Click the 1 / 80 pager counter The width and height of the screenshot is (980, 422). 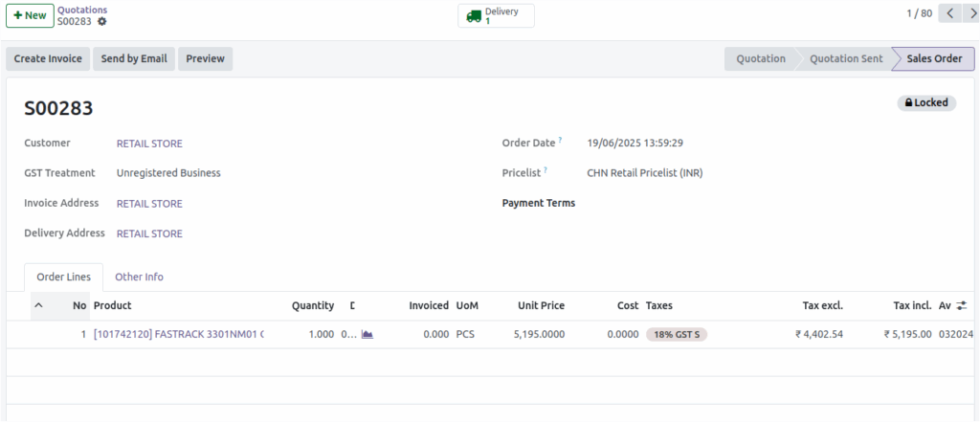[x=920, y=13]
